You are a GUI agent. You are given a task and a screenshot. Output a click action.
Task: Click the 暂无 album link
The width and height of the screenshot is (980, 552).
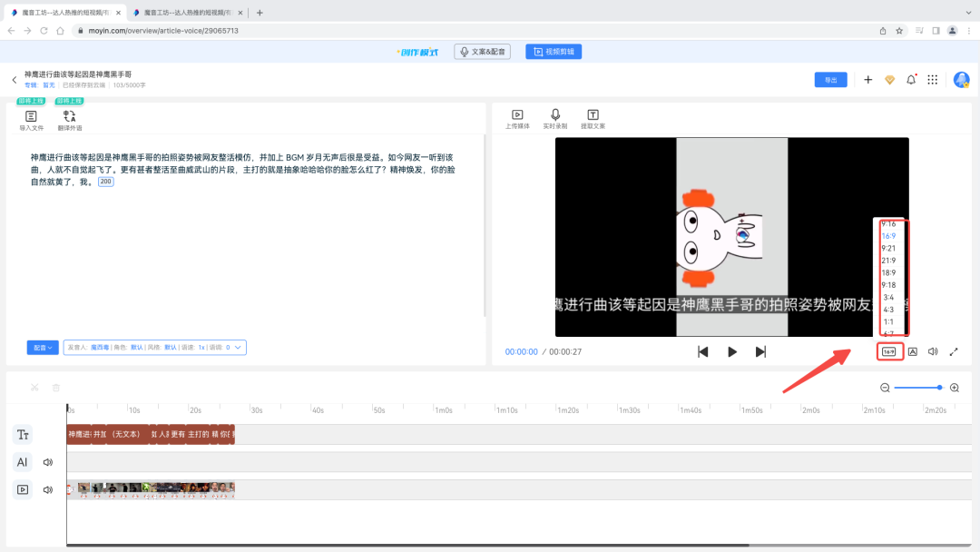tap(49, 85)
